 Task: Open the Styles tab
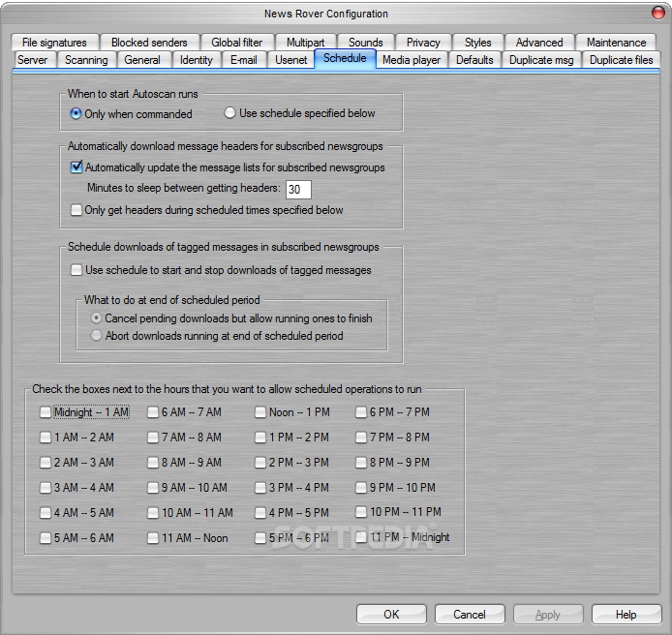click(478, 43)
